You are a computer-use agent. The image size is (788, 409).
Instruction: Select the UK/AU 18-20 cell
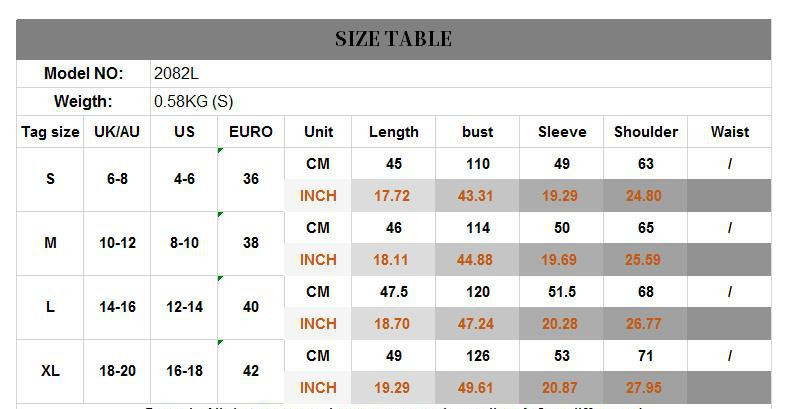117,371
